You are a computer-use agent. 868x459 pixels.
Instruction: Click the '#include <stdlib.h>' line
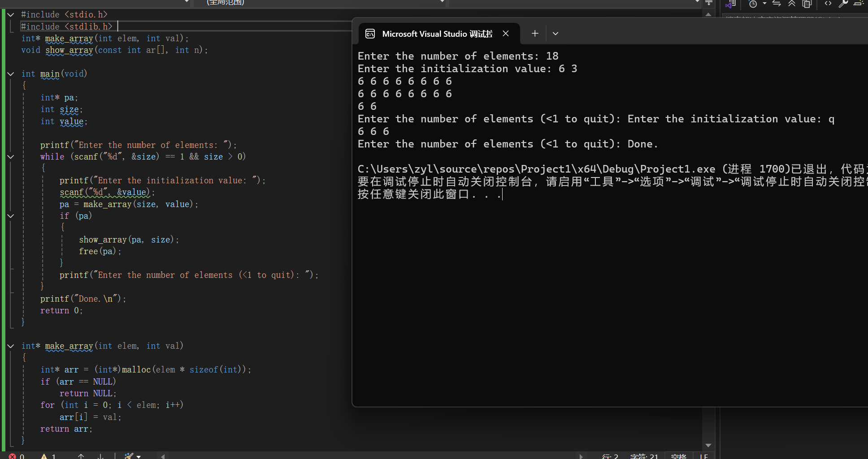pyautogui.click(x=67, y=26)
